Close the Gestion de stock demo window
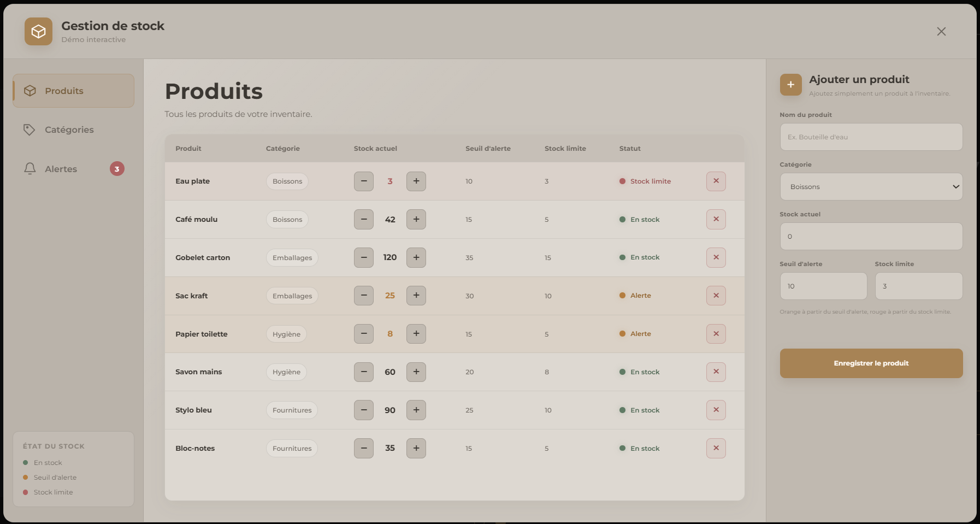The width and height of the screenshot is (980, 524). coord(941,32)
